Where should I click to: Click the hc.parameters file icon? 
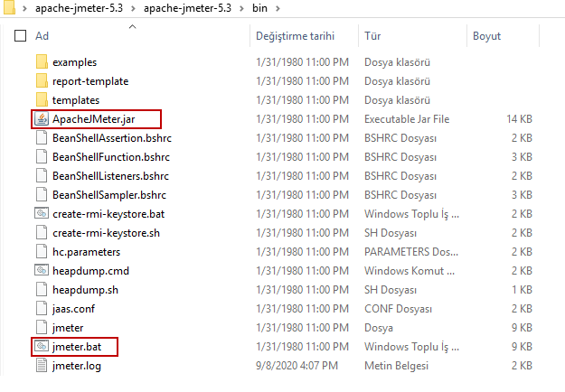click(42, 252)
